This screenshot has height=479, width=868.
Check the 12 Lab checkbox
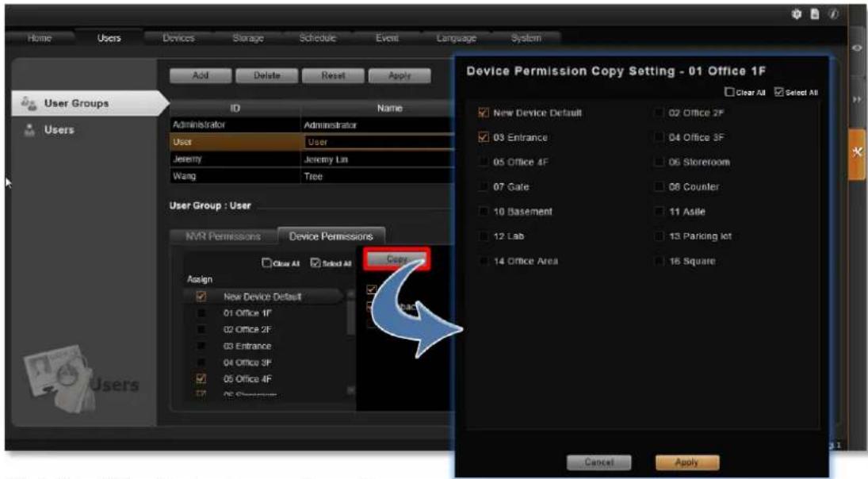tap(484, 236)
